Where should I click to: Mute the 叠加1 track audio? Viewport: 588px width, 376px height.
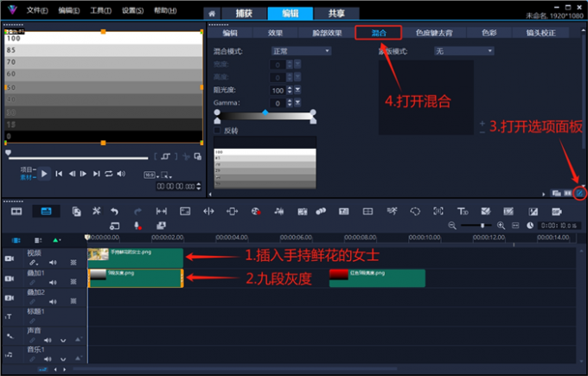(x=53, y=282)
